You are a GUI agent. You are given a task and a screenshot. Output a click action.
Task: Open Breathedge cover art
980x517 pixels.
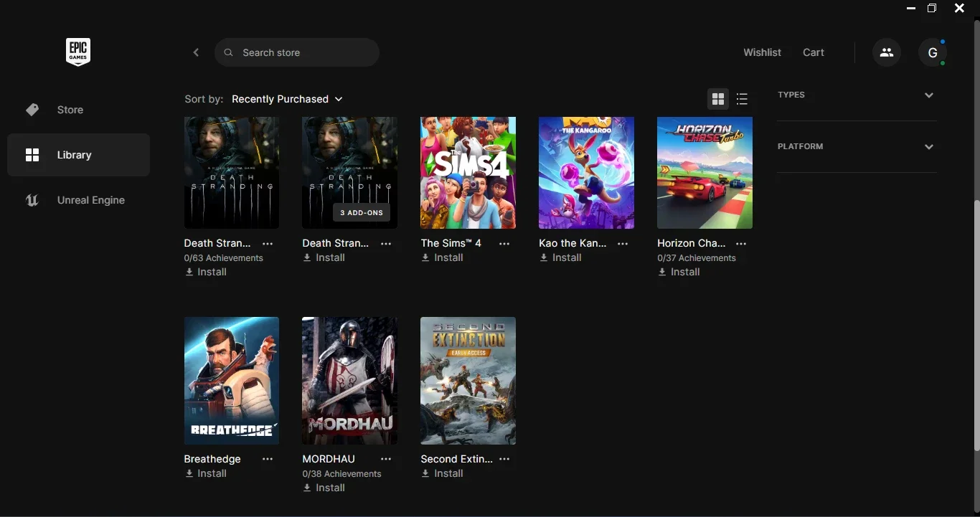(232, 381)
